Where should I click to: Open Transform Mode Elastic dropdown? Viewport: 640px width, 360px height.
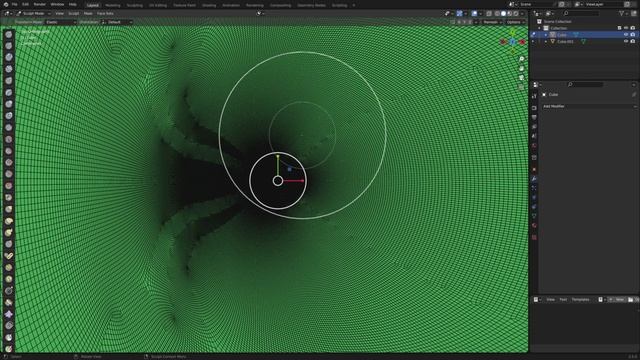[x=61, y=22]
